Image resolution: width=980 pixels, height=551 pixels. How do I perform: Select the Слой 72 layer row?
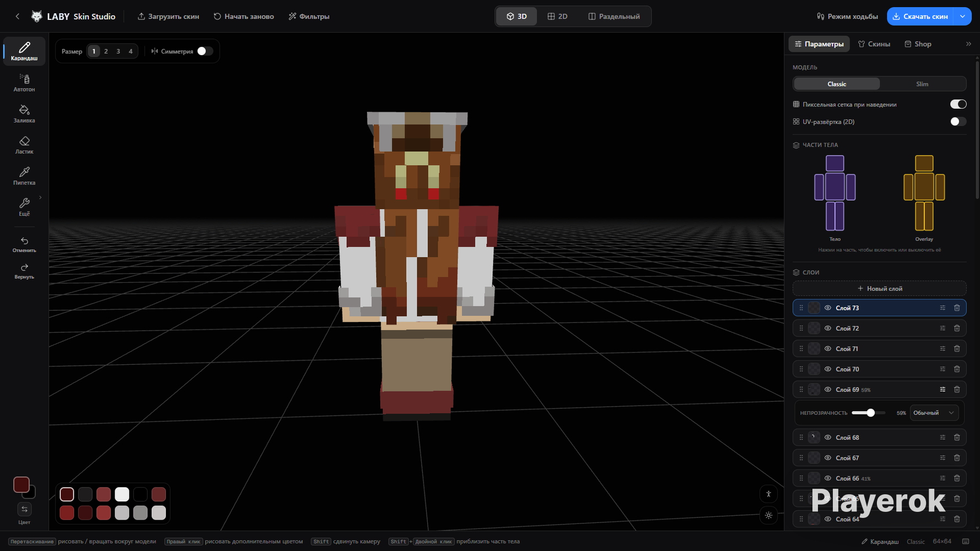[x=880, y=328]
